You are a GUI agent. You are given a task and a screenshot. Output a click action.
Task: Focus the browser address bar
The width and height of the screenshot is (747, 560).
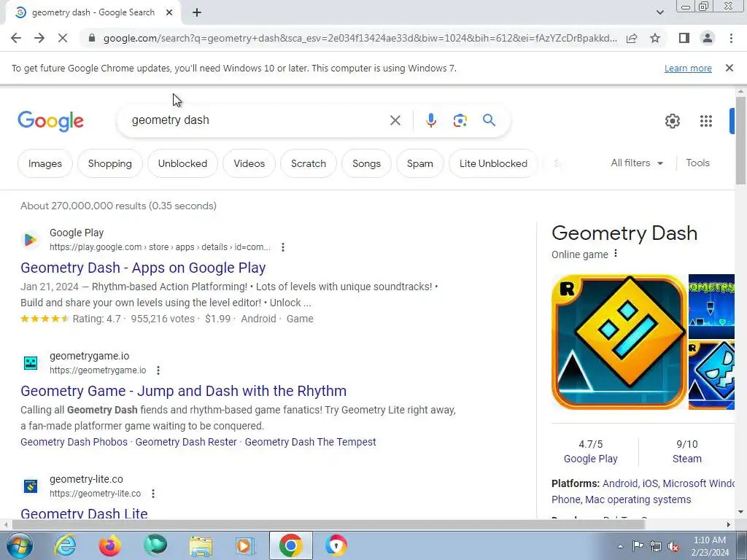(x=360, y=38)
